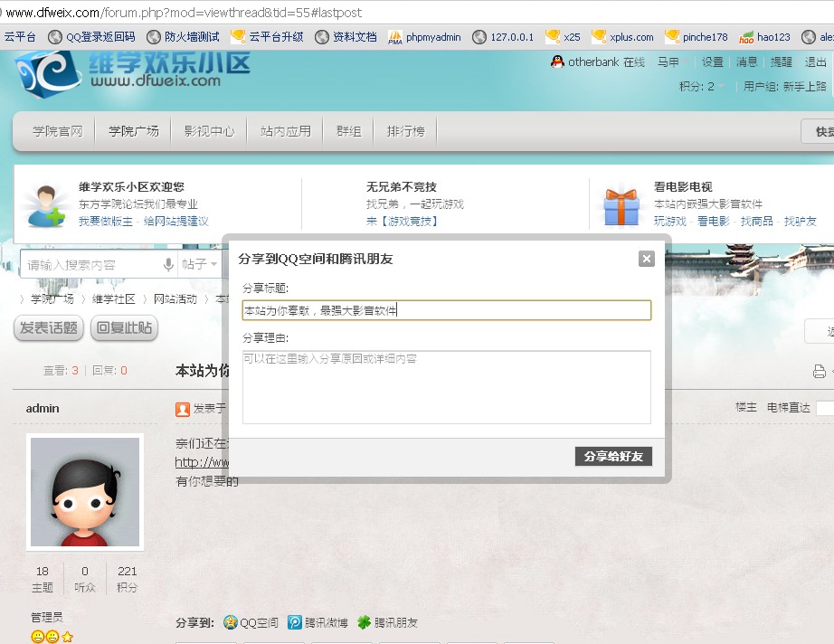The image size is (834, 644).
Task: Go to 维学社区 breadcrumb
Action: 113,298
